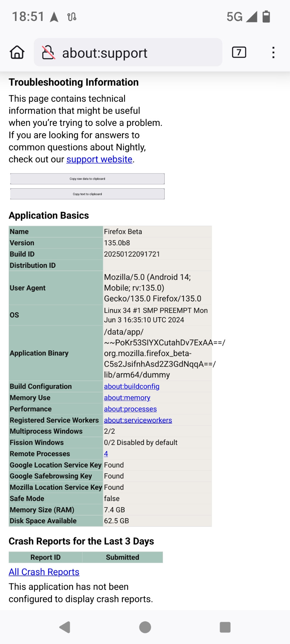Click the Report ID column header
Viewport: 290px width, 644px height.
[45, 557]
